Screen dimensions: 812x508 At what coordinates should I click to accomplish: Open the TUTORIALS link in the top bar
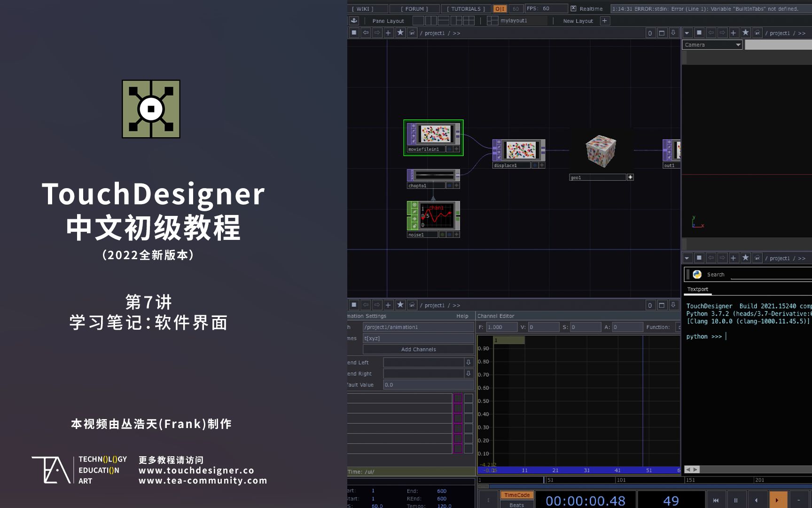tap(466, 8)
